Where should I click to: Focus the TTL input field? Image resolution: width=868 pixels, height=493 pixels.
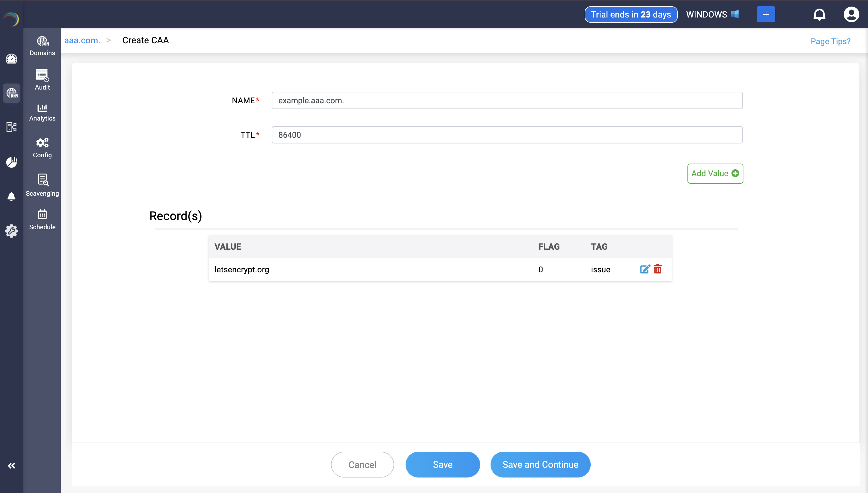coord(507,135)
